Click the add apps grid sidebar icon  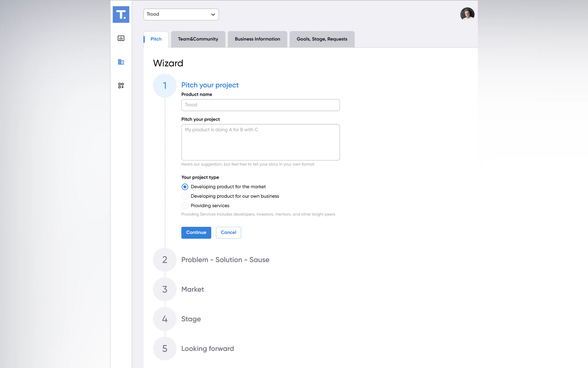[121, 86]
